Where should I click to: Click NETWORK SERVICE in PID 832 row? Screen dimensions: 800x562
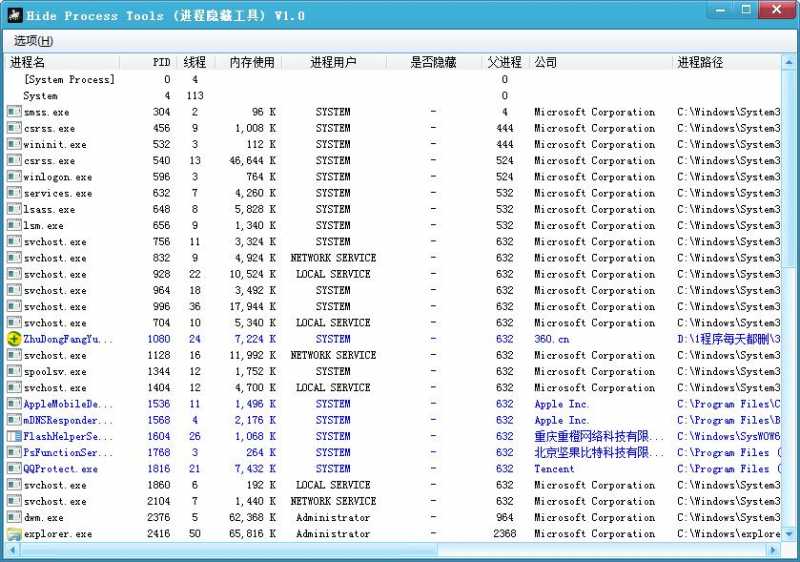[x=333, y=258]
